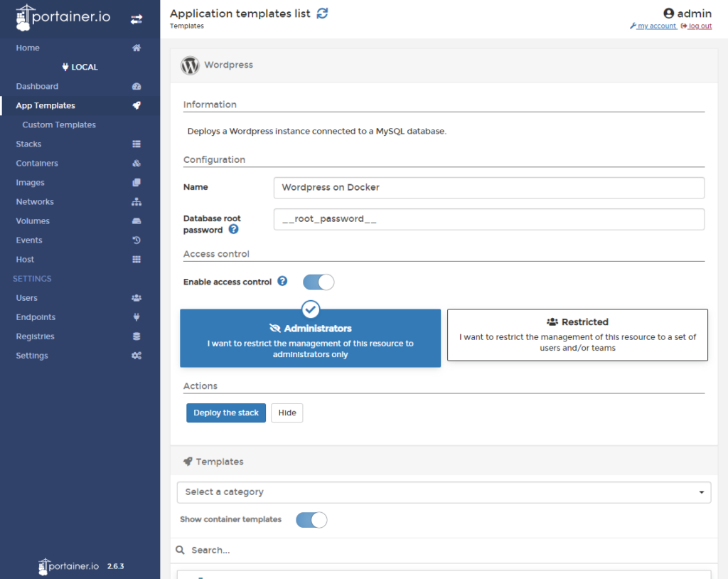Click the Settings sidebar label
This screenshot has height=579, width=728.
pyautogui.click(x=32, y=356)
